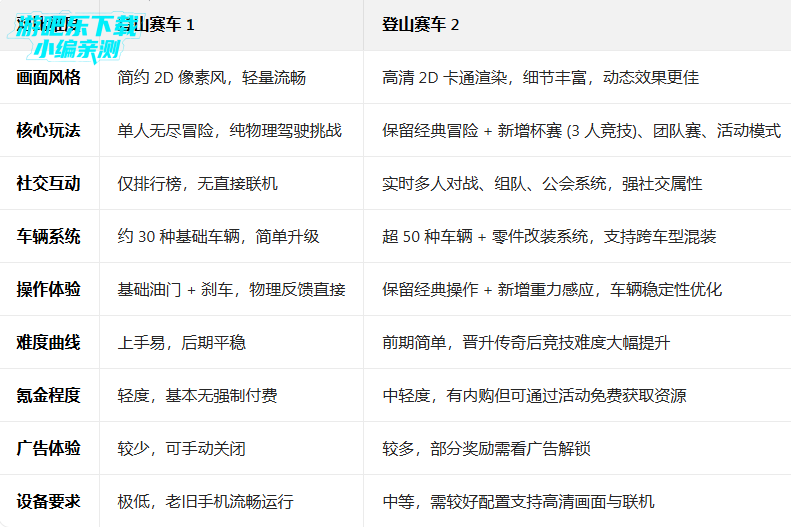This screenshot has height=527, width=791.
Task: Select the cell 上手易，后期平稳
Action: coord(181,342)
